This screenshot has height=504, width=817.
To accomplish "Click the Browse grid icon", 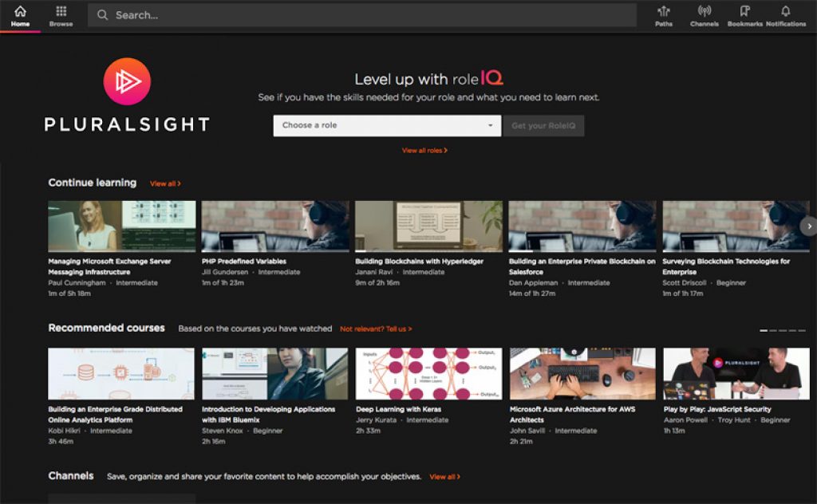I will pyautogui.click(x=61, y=10).
